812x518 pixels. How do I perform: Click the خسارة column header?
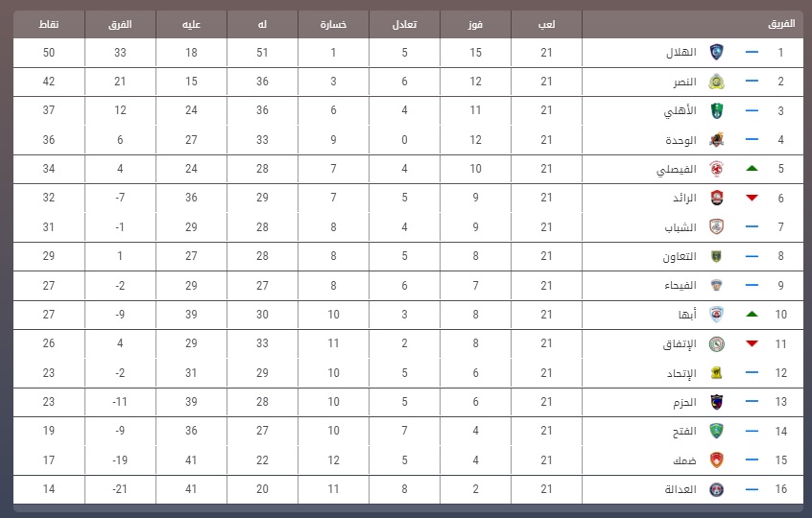(333, 24)
